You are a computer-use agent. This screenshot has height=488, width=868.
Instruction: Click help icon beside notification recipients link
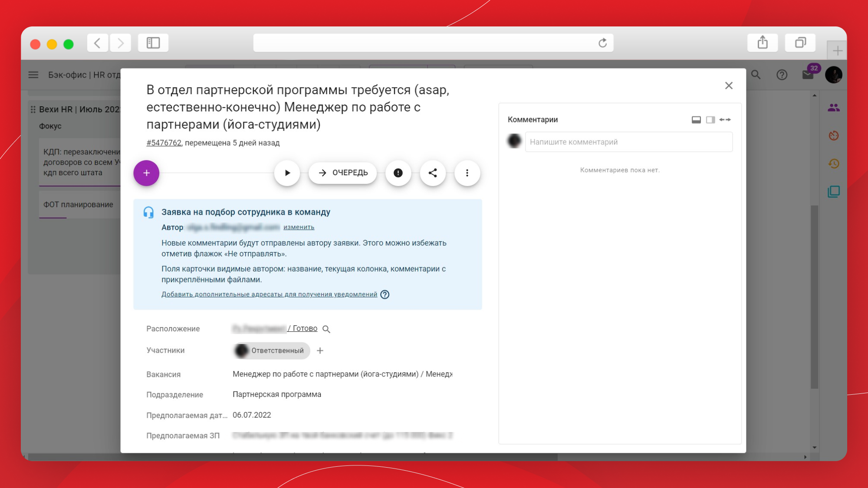coord(385,295)
